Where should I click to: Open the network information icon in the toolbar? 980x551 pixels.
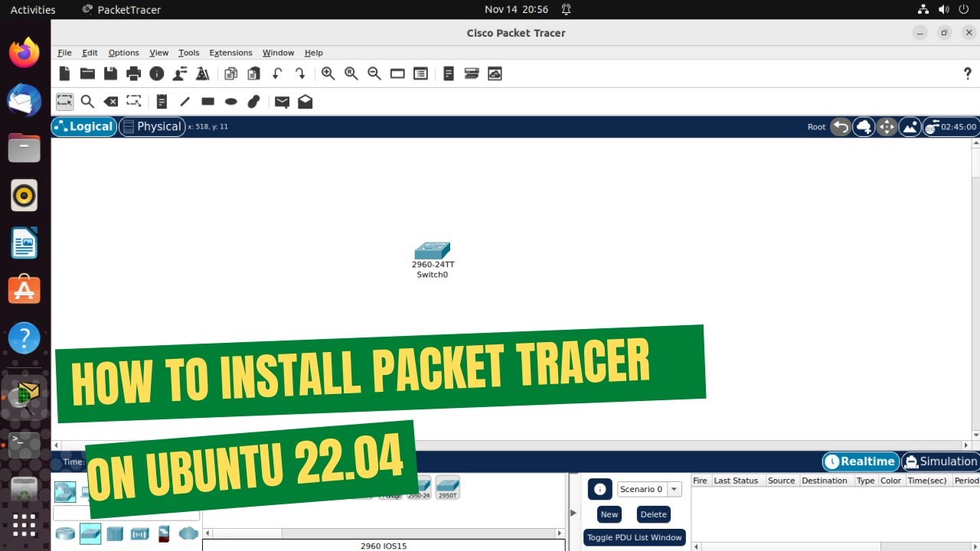pyautogui.click(x=157, y=73)
